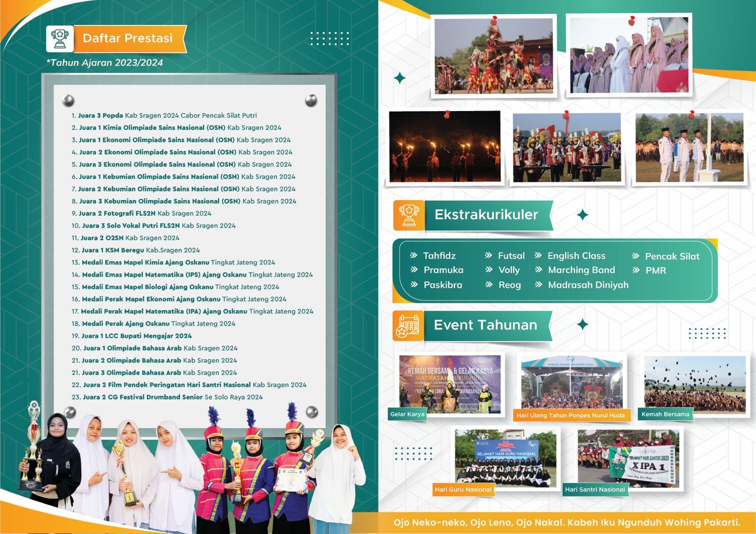Viewport: 756px width, 534px height.
Task: Select the Daftar Prestasi heading banner
Action: pyautogui.click(x=130, y=39)
